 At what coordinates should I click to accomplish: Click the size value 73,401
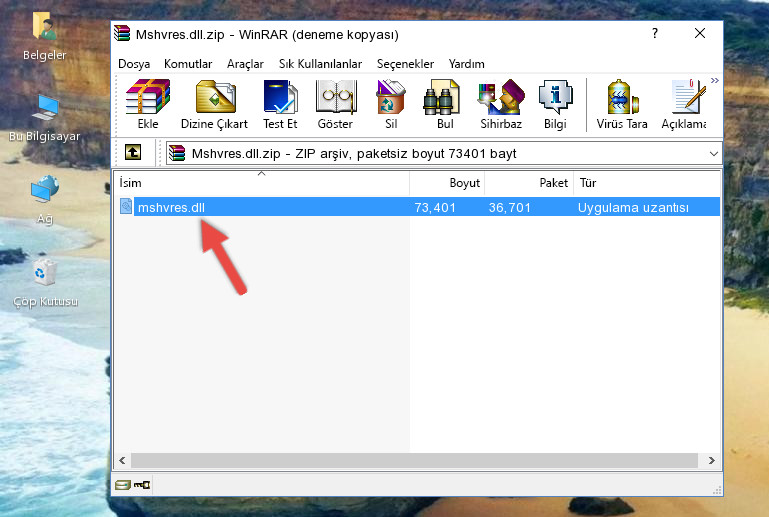point(435,207)
